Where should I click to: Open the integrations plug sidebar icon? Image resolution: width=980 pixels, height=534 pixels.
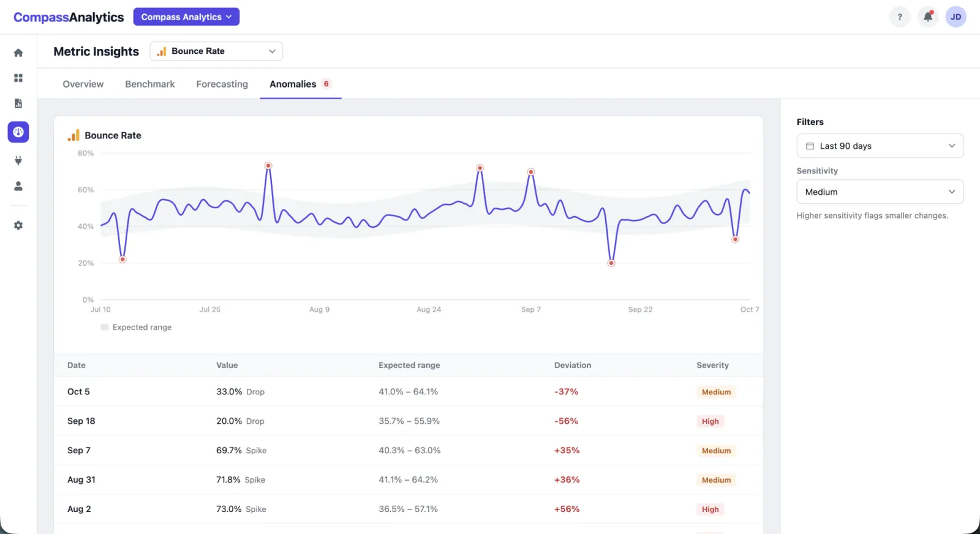(x=18, y=160)
